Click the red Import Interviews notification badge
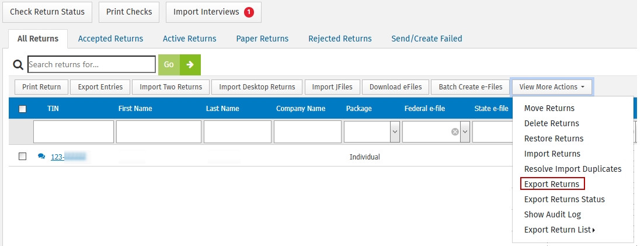This screenshot has height=246, width=644. tap(249, 12)
